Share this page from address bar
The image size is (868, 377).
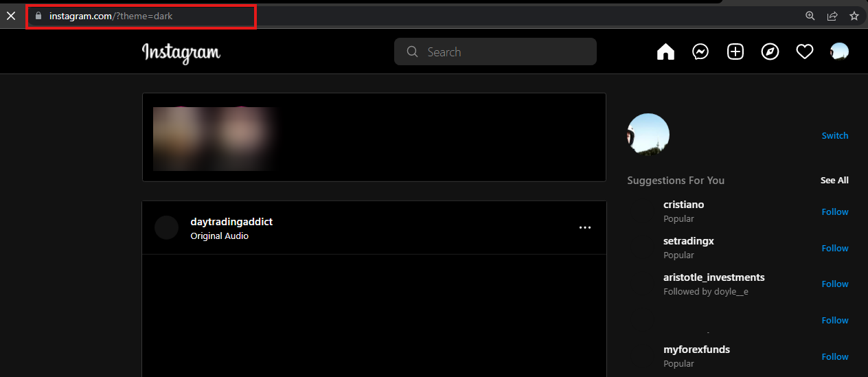coord(832,16)
